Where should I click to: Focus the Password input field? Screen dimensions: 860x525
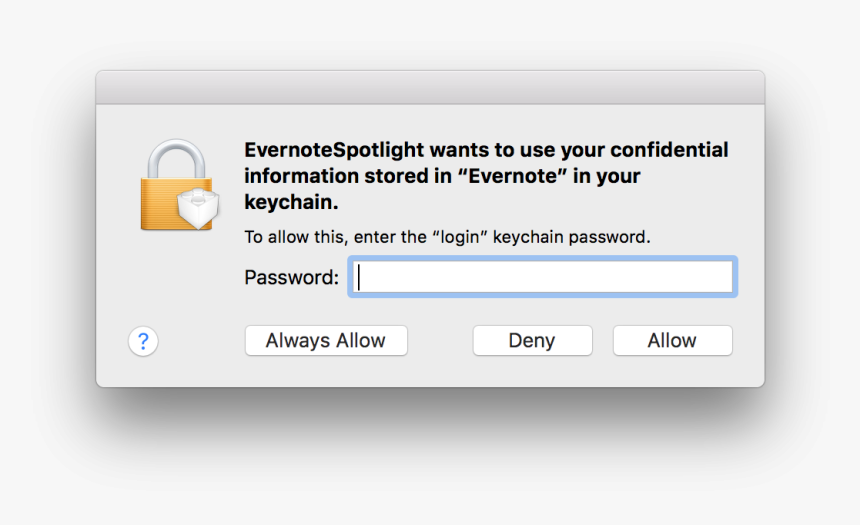pyautogui.click(x=542, y=277)
